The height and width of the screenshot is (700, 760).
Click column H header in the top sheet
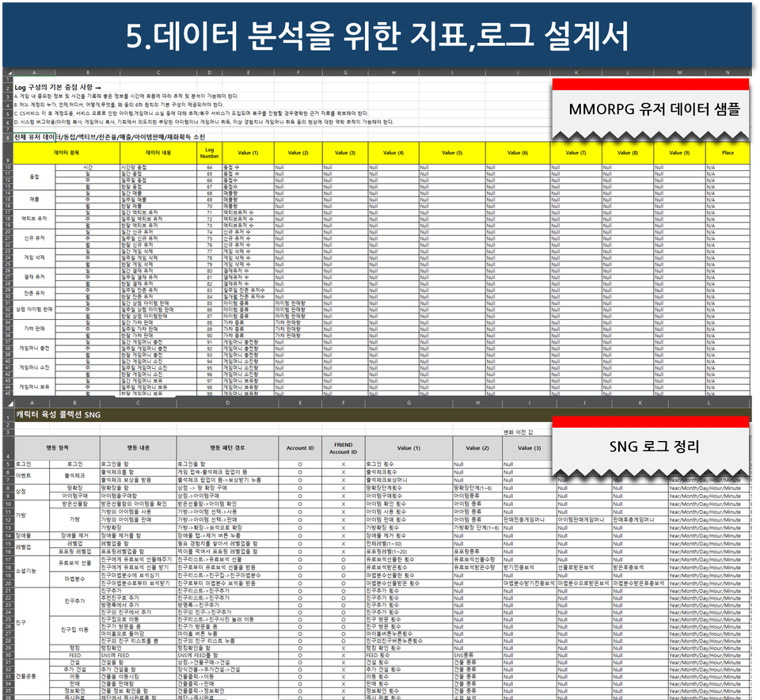[x=393, y=73]
